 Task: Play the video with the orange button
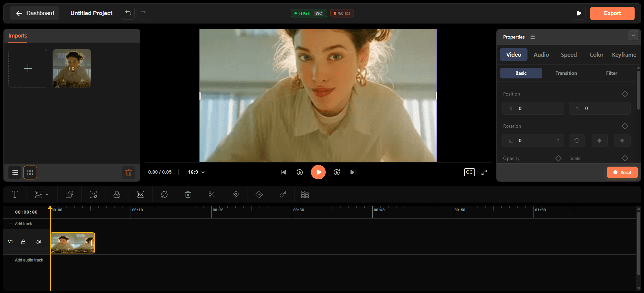(318, 172)
